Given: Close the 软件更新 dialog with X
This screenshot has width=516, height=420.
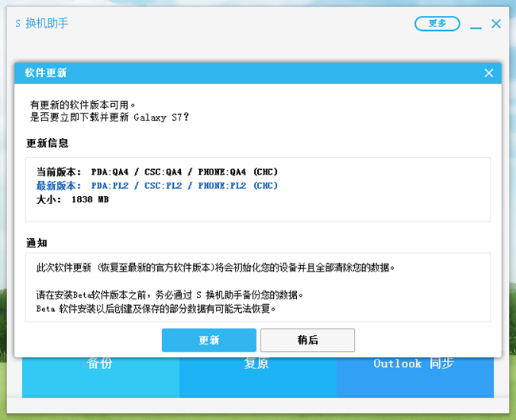Looking at the screenshot, I should pyautogui.click(x=489, y=73).
